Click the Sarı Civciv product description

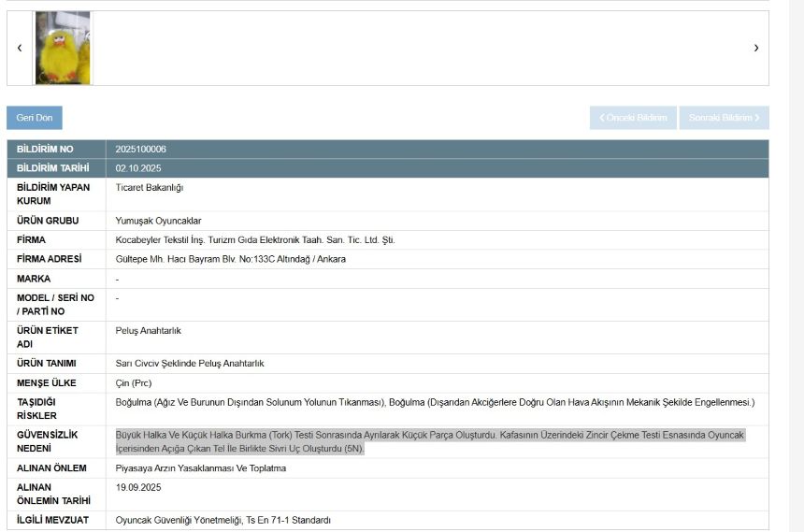coord(190,364)
